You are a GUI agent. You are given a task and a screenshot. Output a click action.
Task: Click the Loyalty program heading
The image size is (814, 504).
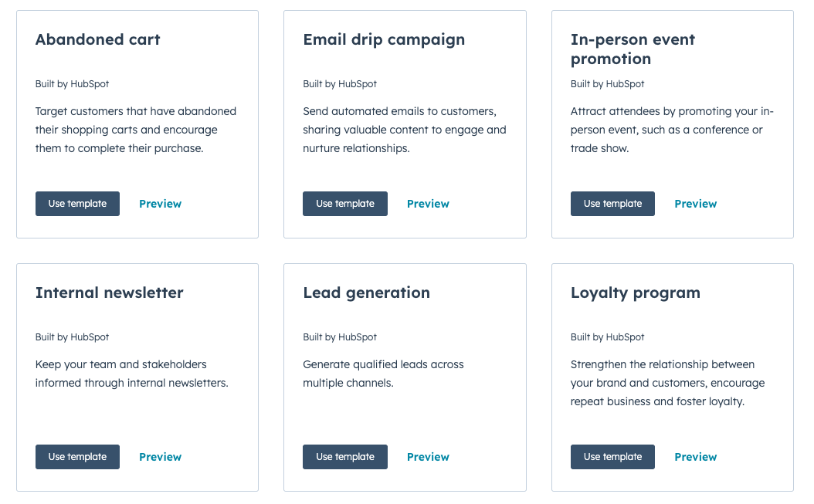point(636,293)
